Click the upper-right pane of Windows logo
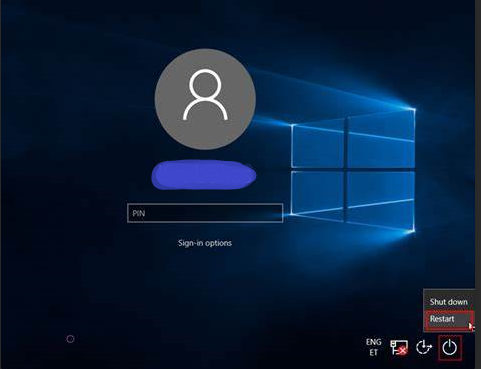Screen dimensions: 481x369 (x=381, y=138)
